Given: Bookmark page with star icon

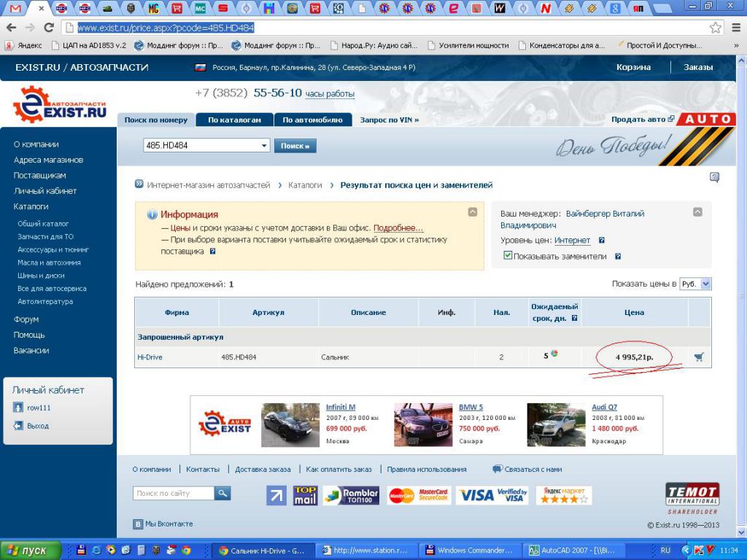Looking at the screenshot, I should (715, 28).
